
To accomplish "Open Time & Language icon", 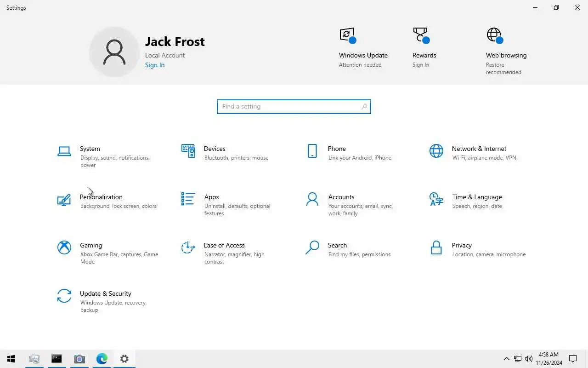I will tap(436, 199).
